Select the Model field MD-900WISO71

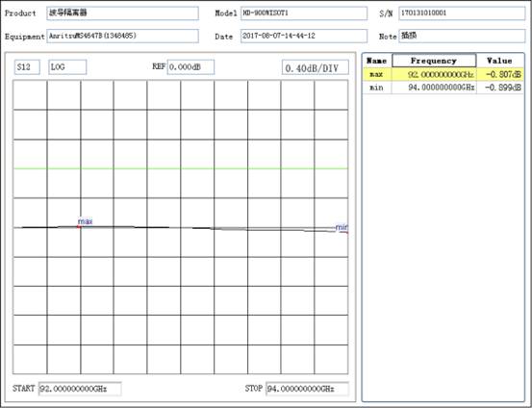click(x=304, y=13)
